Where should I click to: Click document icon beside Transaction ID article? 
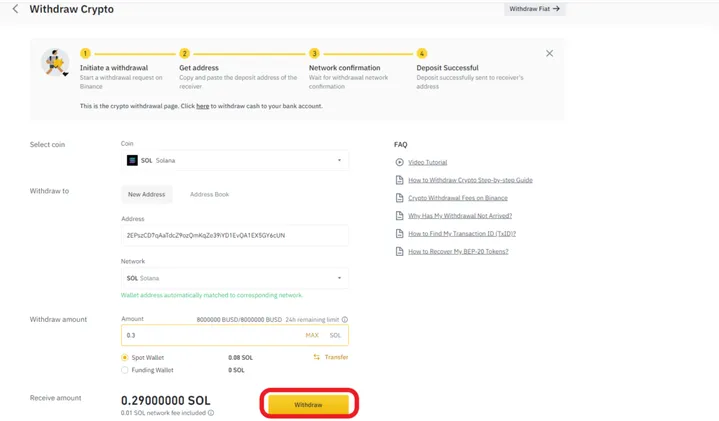point(399,233)
